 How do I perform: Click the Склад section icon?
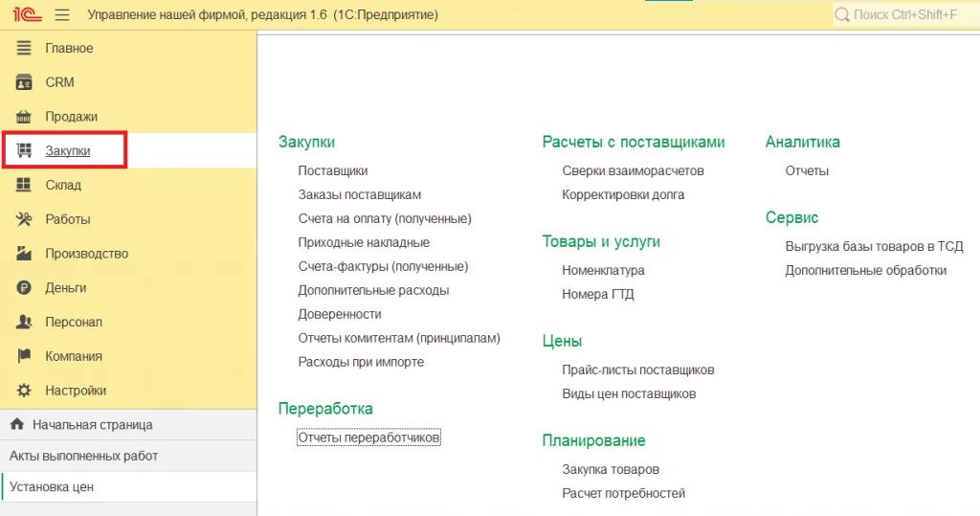click(x=24, y=185)
